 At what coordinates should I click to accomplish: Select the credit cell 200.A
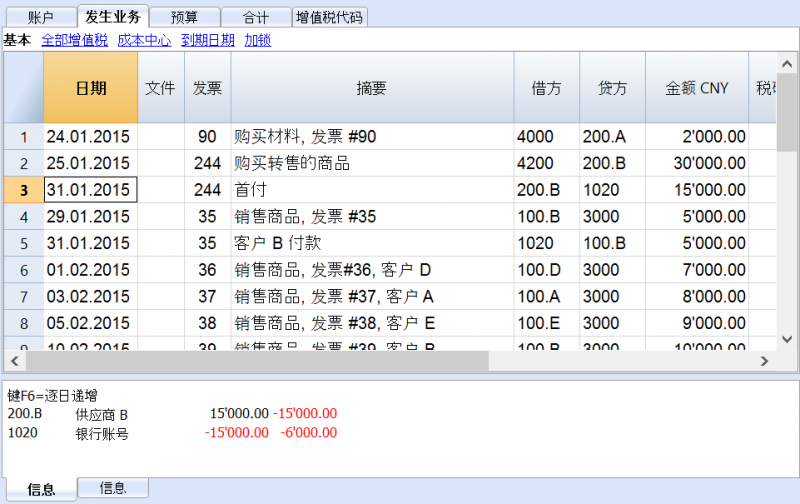(x=613, y=137)
